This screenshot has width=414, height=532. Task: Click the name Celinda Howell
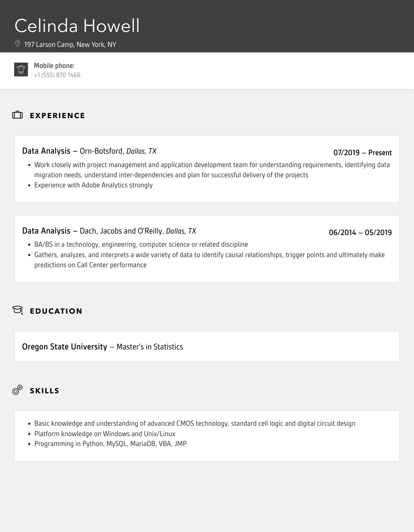pos(77,26)
